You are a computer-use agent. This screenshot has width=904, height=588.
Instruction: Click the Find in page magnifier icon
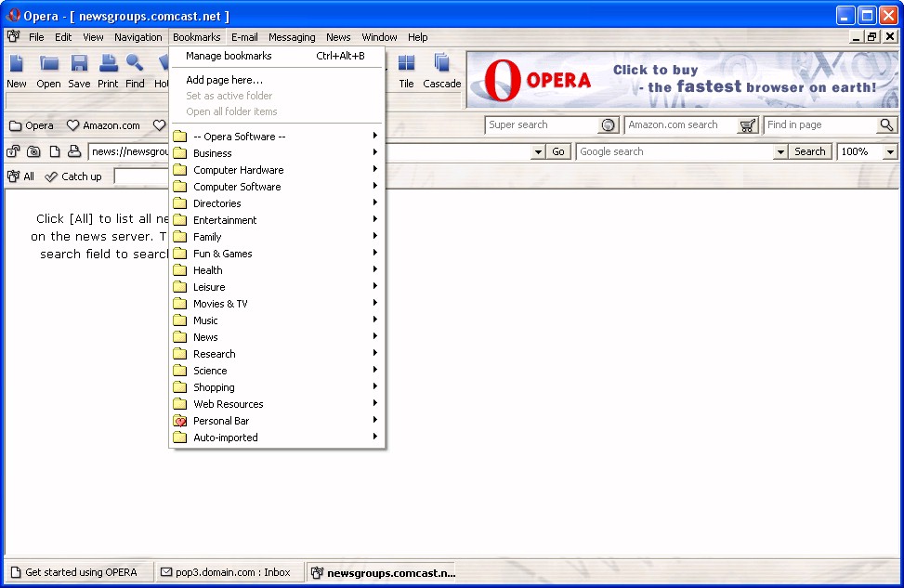(x=887, y=125)
